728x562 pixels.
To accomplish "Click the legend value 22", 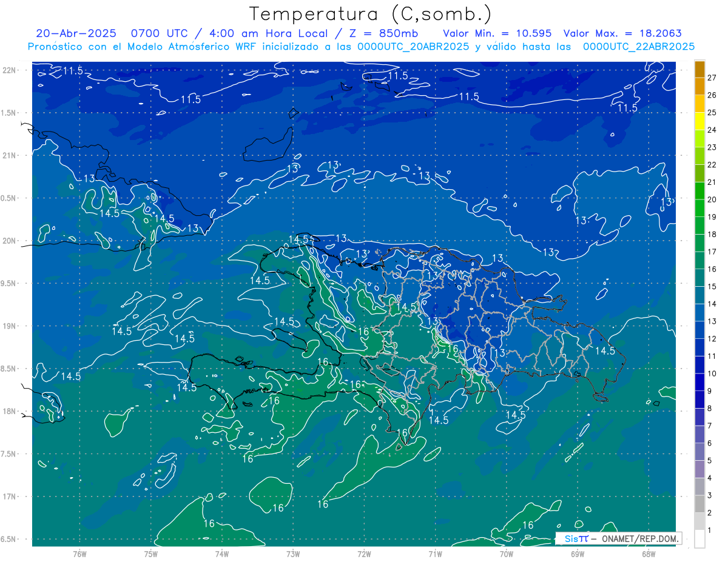I will tap(712, 164).
